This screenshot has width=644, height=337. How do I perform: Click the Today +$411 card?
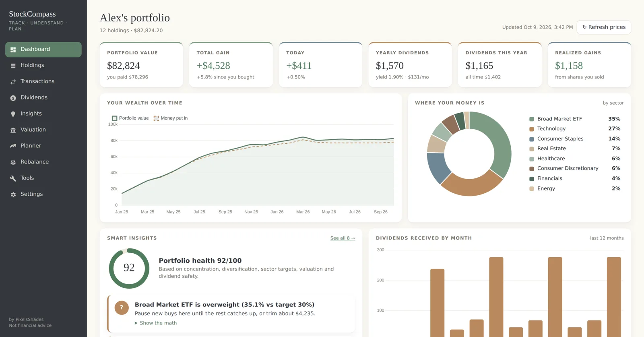[320, 64]
